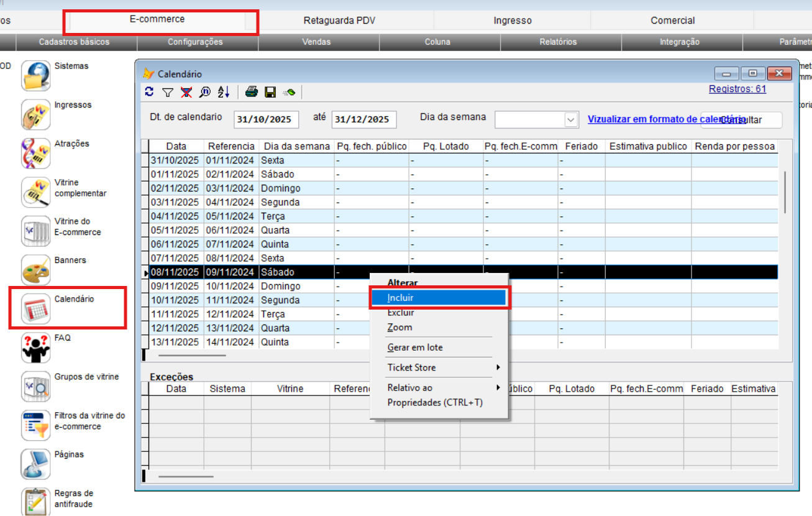Expand the Dia da semana dropdown
The height and width of the screenshot is (516, 812).
[570, 119]
